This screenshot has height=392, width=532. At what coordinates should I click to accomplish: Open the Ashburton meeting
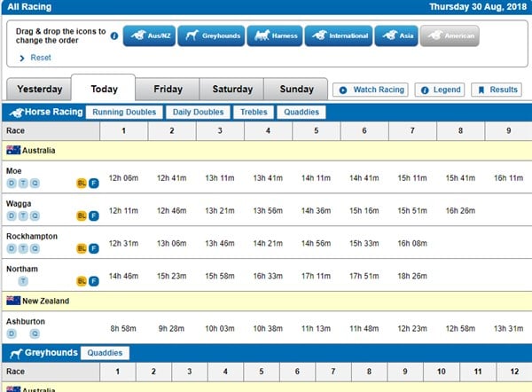tap(26, 321)
